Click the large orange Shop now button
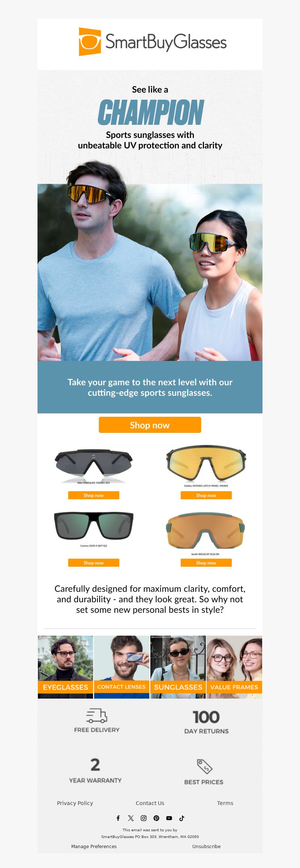The height and width of the screenshot is (868, 300). pyautogui.click(x=150, y=425)
